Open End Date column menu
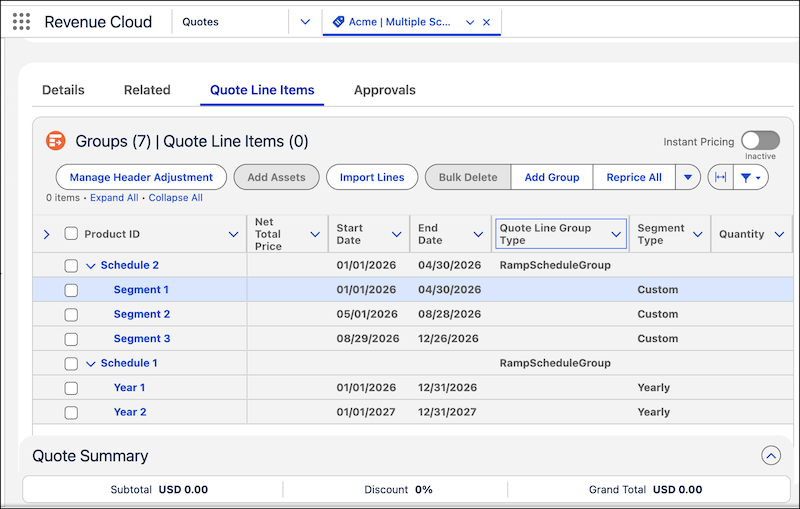The width and height of the screenshot is (800, 509). tap(478, 234)
